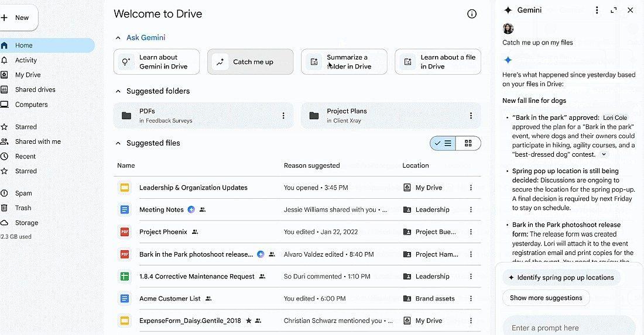Click the PDFs folder icon

point(126,116)
